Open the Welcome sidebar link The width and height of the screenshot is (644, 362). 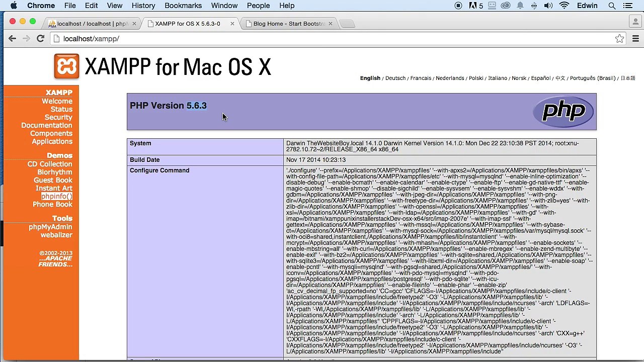tap(57, 101)
